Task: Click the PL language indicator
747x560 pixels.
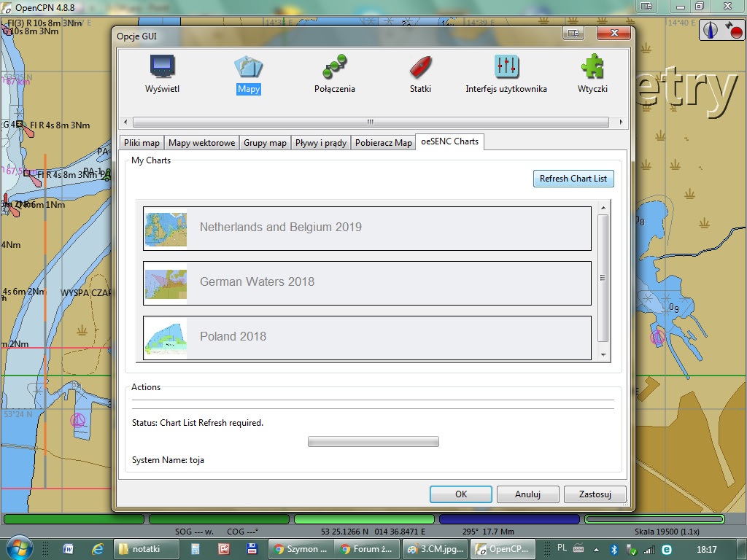Action: pos(562,548)
